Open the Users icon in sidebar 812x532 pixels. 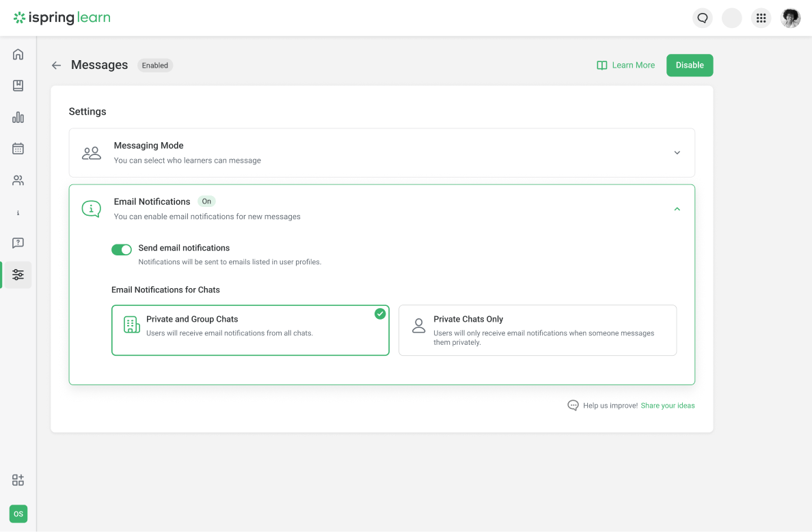18,180
